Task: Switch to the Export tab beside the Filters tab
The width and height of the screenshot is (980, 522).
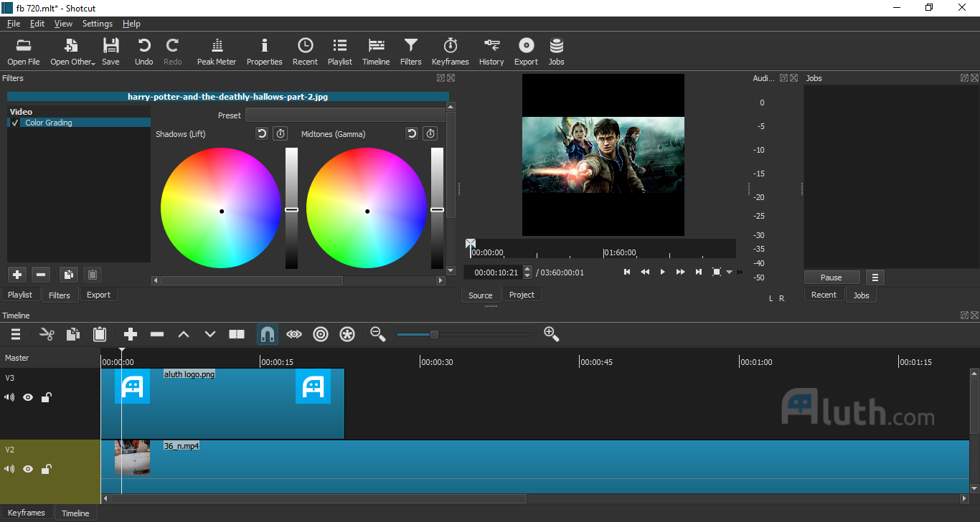Action: 98,295
